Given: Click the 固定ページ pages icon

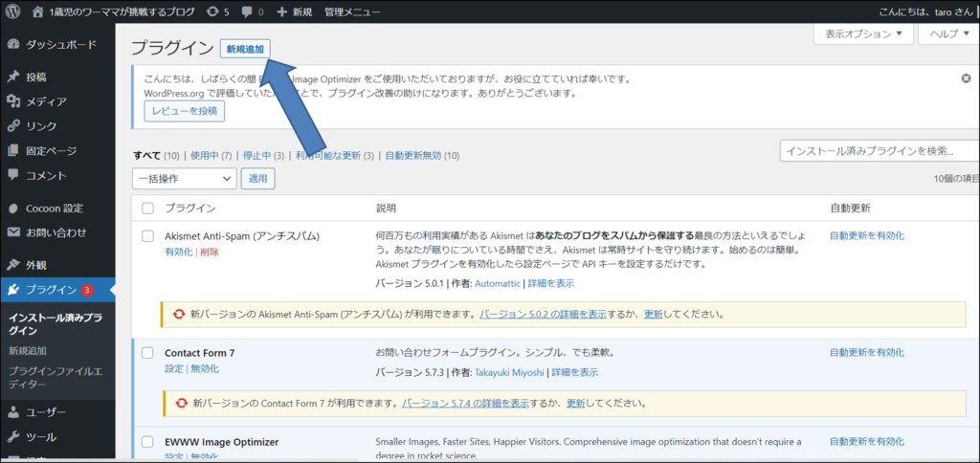Looking at the screenshot, I should coord(13,150).
